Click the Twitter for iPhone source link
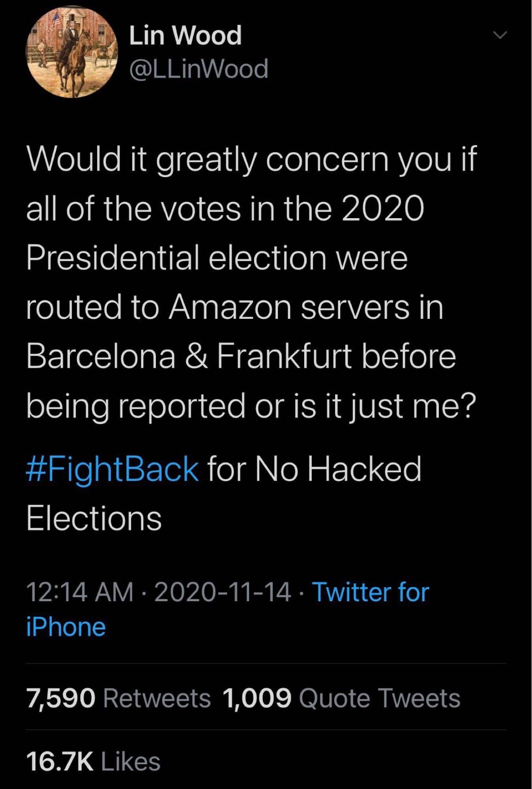 tap(370, 592)
